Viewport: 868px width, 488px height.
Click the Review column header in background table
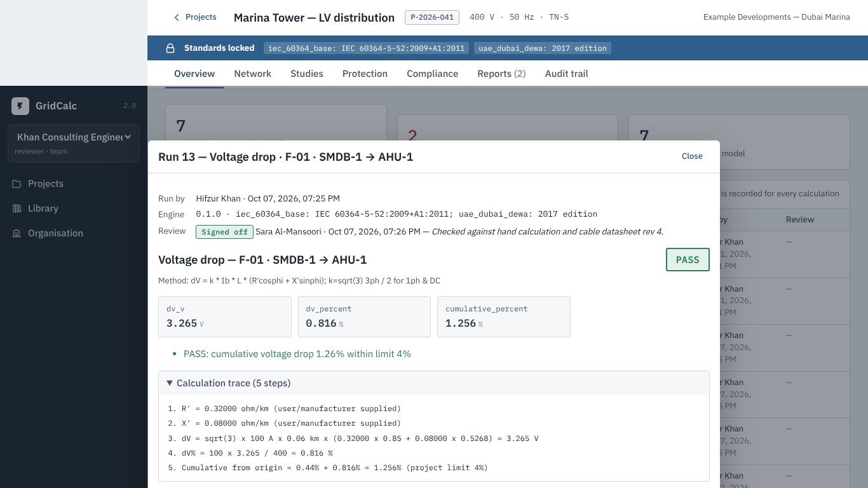tap(800, 219)
